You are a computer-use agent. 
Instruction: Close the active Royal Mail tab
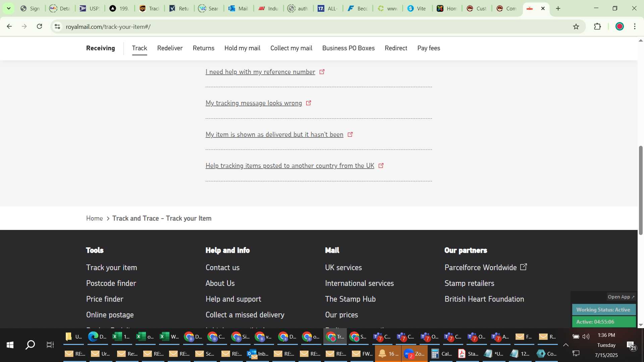543,8
